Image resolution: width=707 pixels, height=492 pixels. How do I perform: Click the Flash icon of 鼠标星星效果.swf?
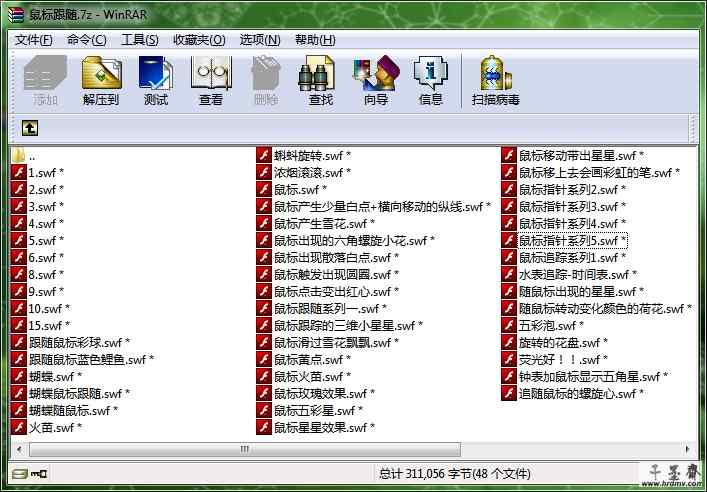pyautogui.click(x=264, y=428)
